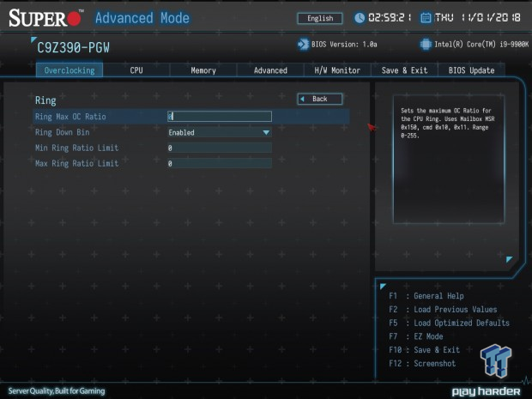Click the BIOS version chip icon

[303, 45]
